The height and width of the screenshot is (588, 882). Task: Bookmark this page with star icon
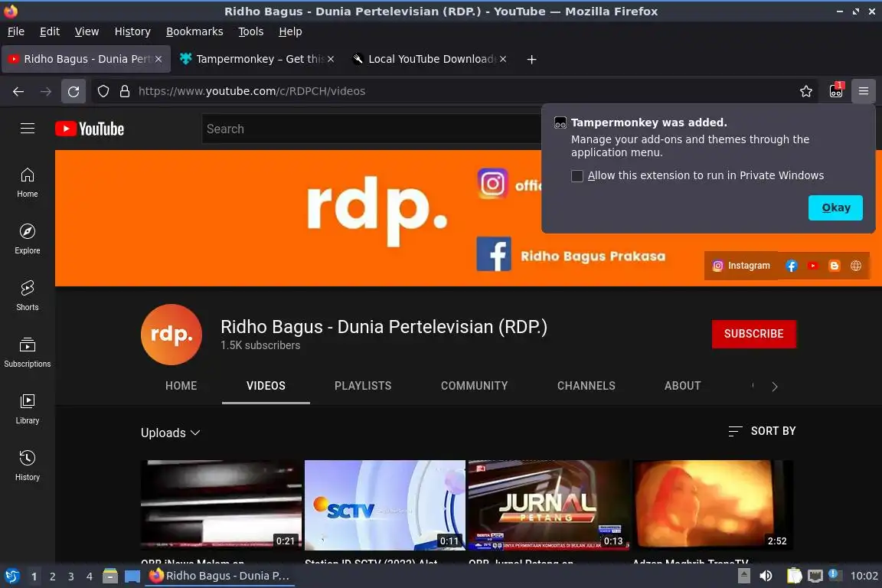point(806,91)
